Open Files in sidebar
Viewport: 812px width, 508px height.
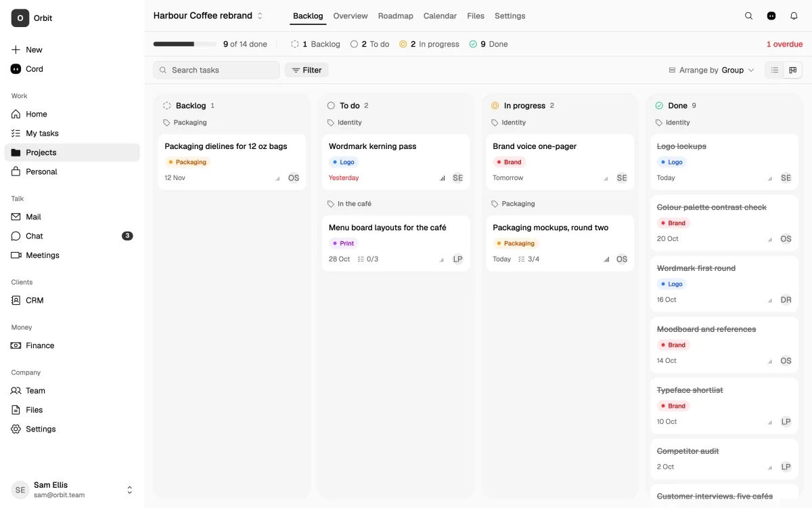(x=72, y=410)
